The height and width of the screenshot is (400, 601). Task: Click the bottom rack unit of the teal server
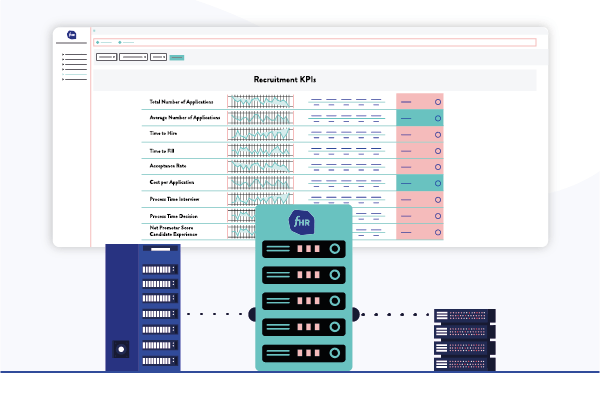tap(304, 353)
